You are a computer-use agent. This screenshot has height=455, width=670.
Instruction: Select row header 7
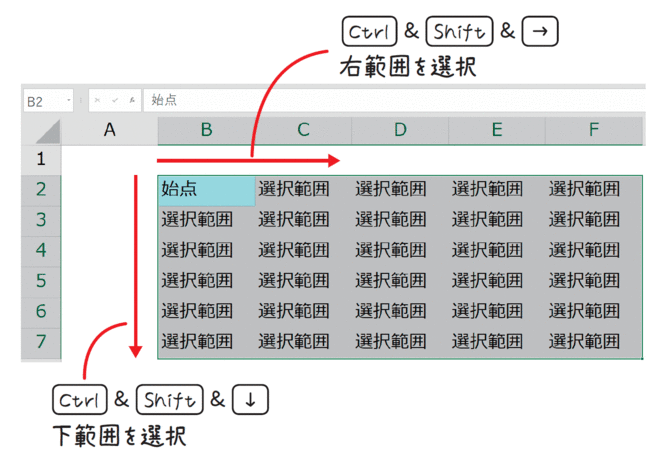[41, 342]
